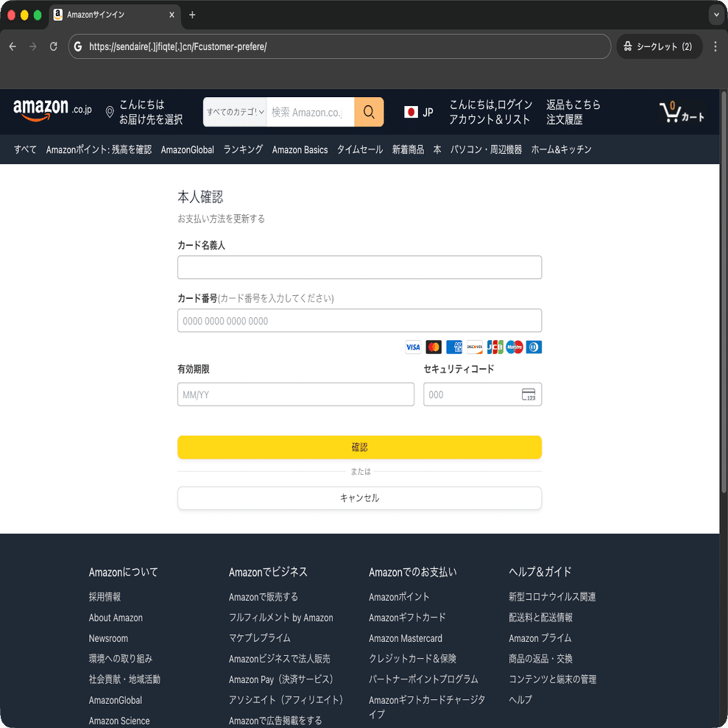Viewport: 728px width, 728px height.
Task: Click the orange search magnifier icon
Action: 368,112
